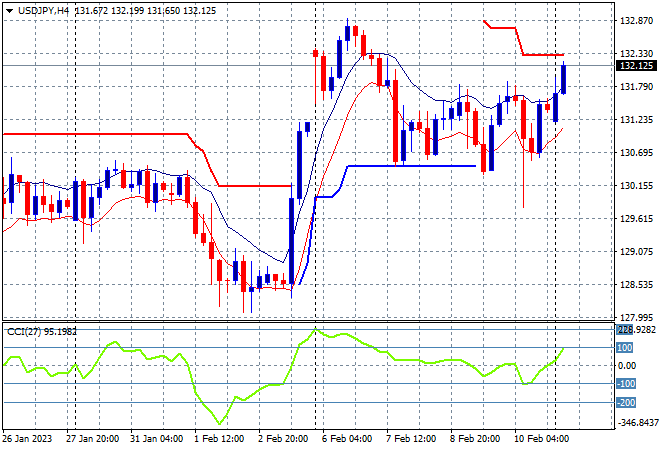Select the CCI(27) 95.1982 indicator label
Viewport: 660px width, 450px height.
point(42,332)
